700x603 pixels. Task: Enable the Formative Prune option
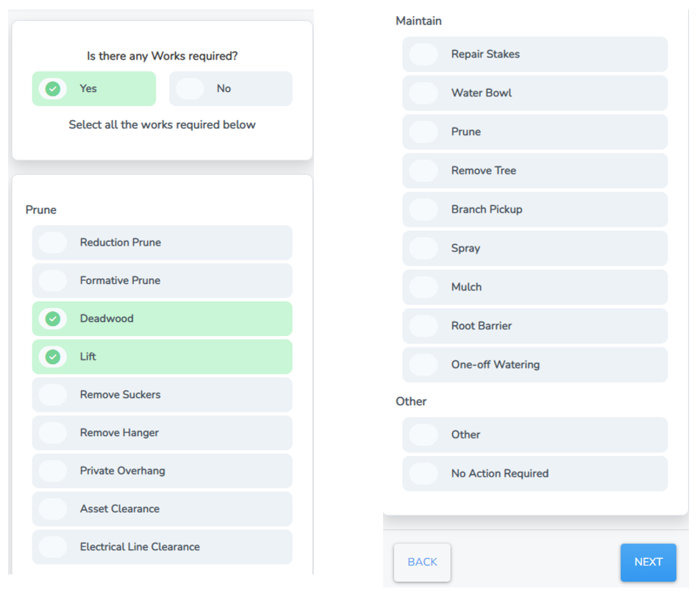[162, 281]
